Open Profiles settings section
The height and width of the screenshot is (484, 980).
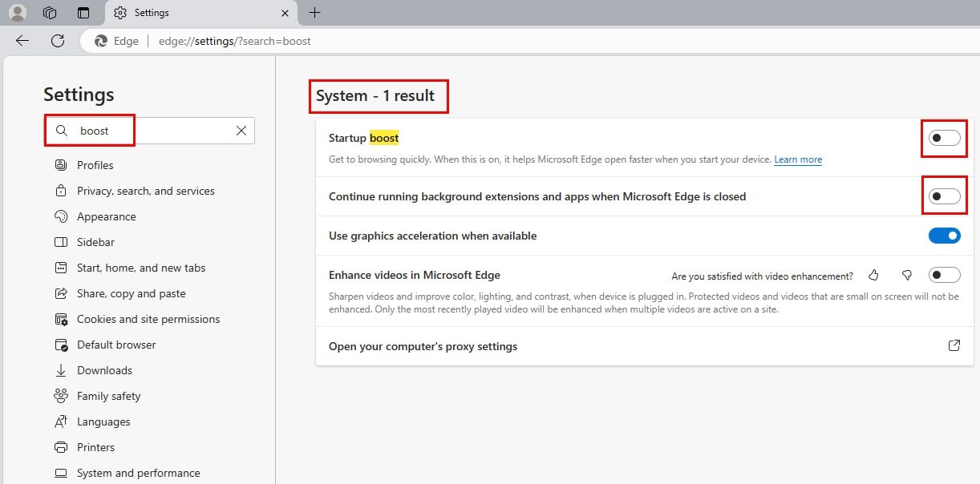[95, 165]
